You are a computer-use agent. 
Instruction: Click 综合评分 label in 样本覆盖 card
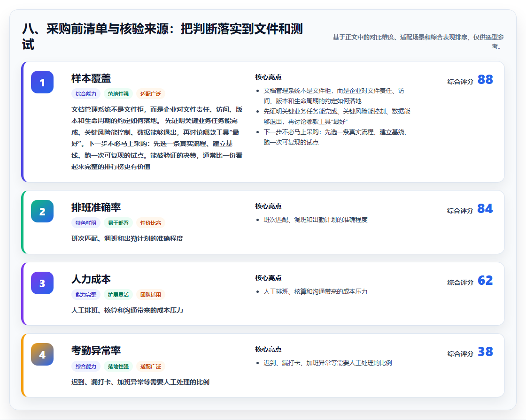coord(460,82)
